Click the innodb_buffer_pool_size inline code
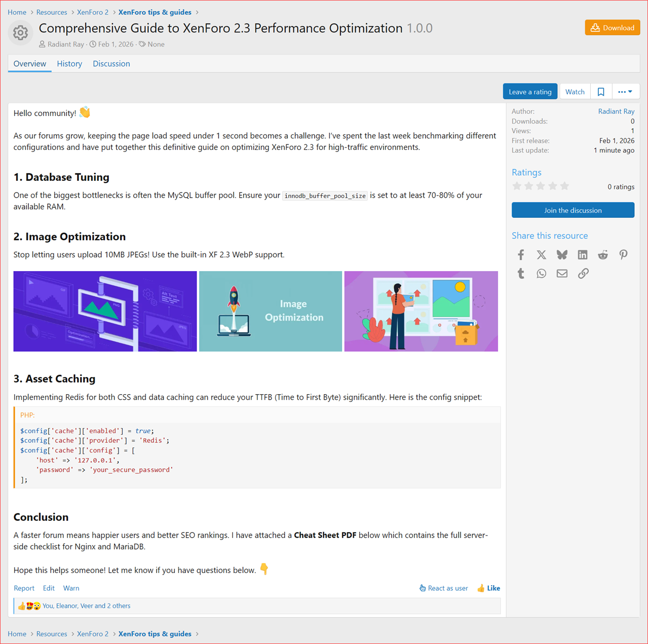Viewport: 648px width, 644px height. pos(325,196)
